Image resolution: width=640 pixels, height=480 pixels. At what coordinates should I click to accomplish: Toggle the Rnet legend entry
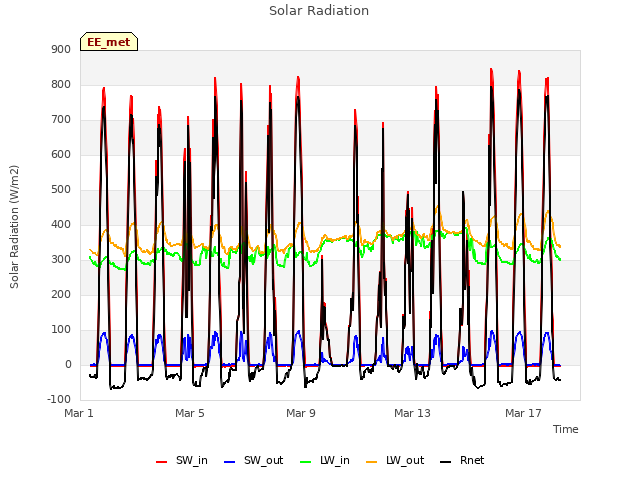pyautogui.click(x=462, y=461)
